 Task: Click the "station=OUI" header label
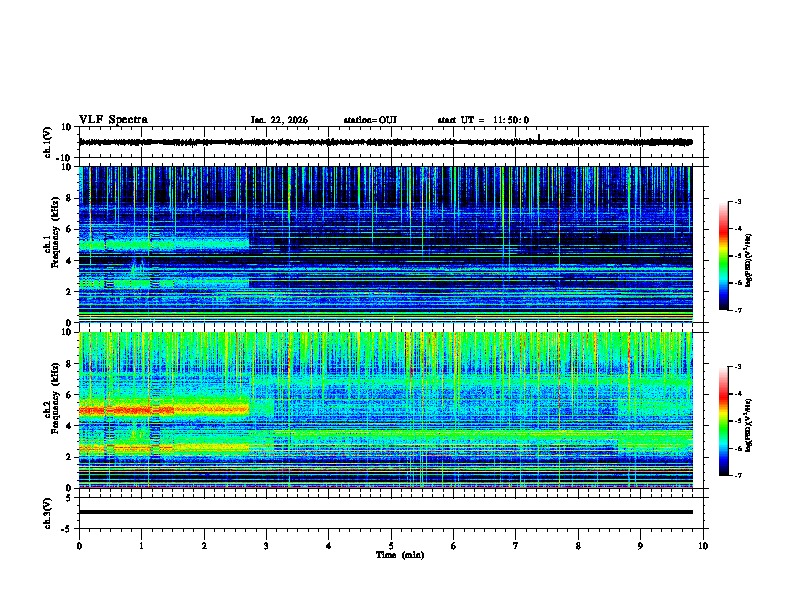[370, 120]
